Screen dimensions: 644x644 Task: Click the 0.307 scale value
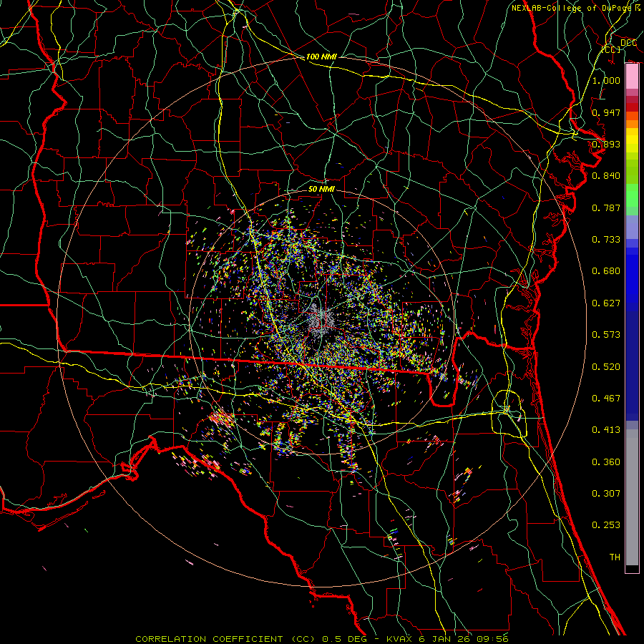(x=606, y=494)
